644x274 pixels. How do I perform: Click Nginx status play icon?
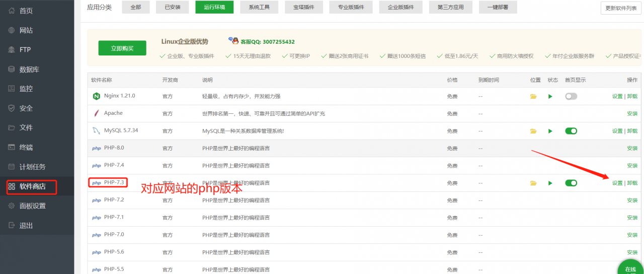tap(550, 96)
